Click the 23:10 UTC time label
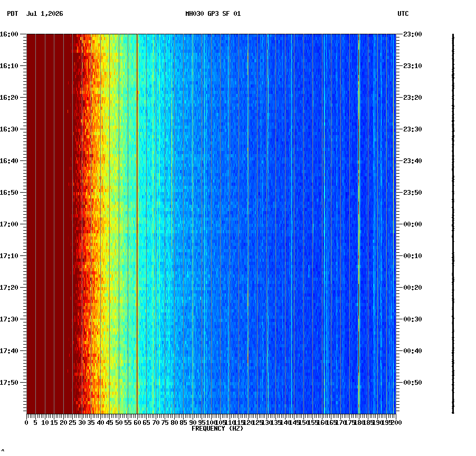476x456 pixels. tap(413, 66)
